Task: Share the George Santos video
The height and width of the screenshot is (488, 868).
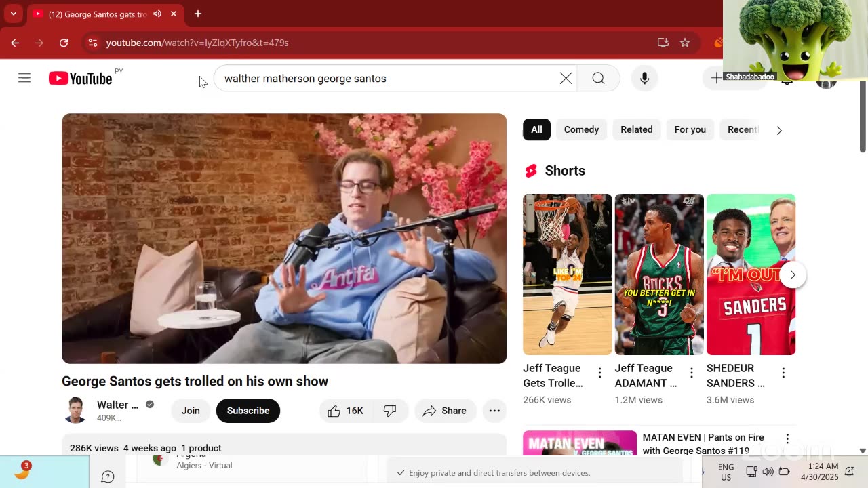Action: pyautogui.click(x=445, y=411)
